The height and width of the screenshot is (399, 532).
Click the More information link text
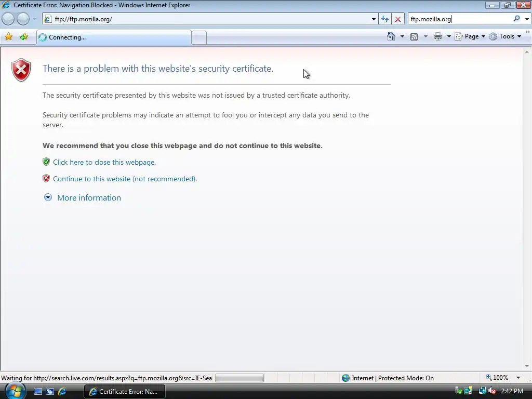click(x=89, y=197)
